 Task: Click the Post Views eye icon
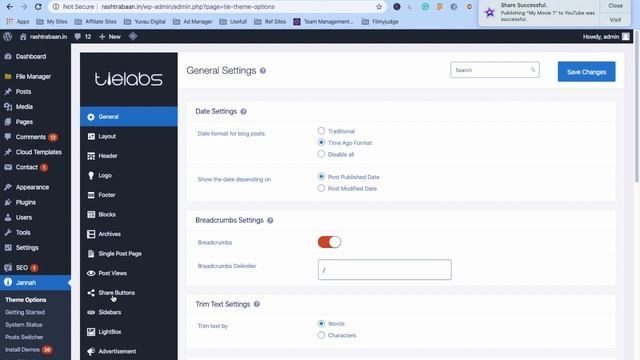tap(91, 273)
